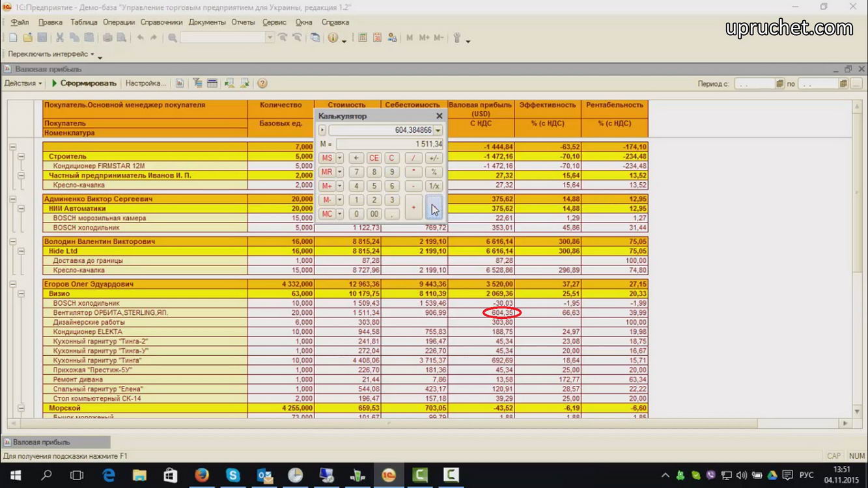This screenshot has width=868, height=488.
Task: Collapse the Володин Валентин Викторович group
Action: [12, 241]
